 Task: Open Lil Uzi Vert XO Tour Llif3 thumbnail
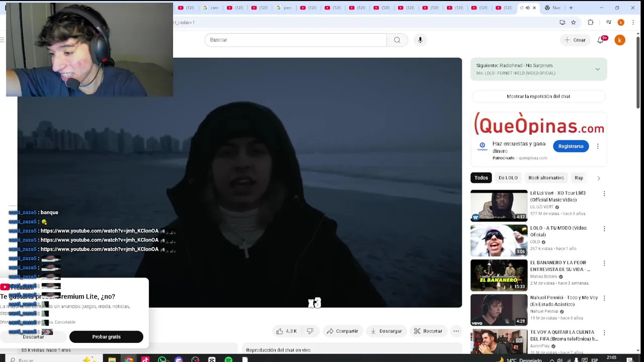[499, 206]
